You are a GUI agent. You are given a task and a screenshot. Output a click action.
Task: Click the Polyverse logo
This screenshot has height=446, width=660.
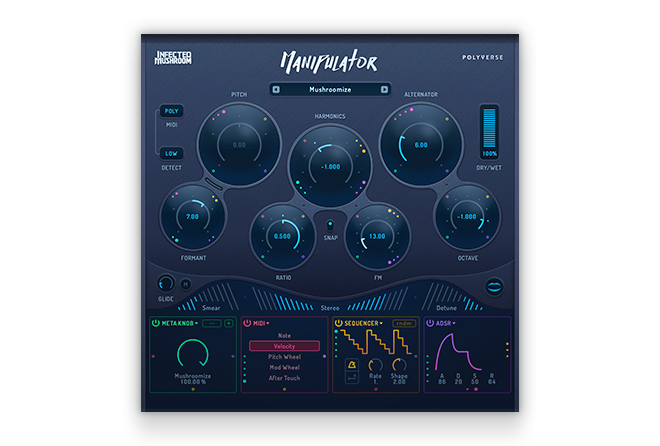[x=482, y=58]
